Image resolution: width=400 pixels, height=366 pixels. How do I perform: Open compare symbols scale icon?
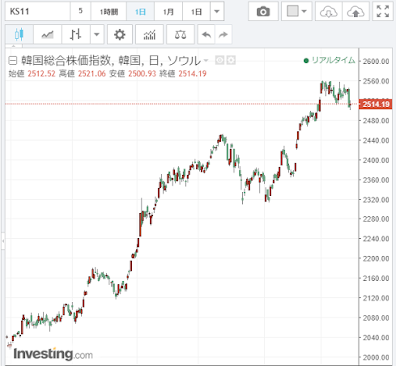(x=180, y=34)
